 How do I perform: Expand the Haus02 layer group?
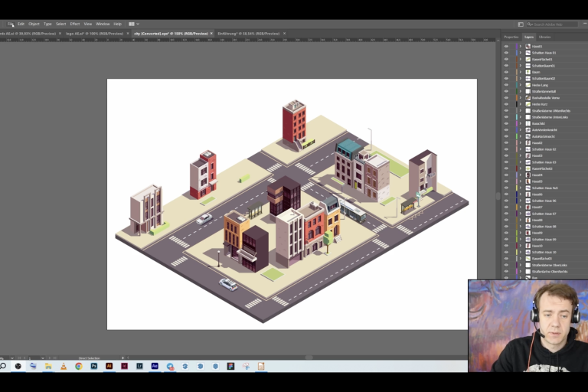(x=520, y=142)
